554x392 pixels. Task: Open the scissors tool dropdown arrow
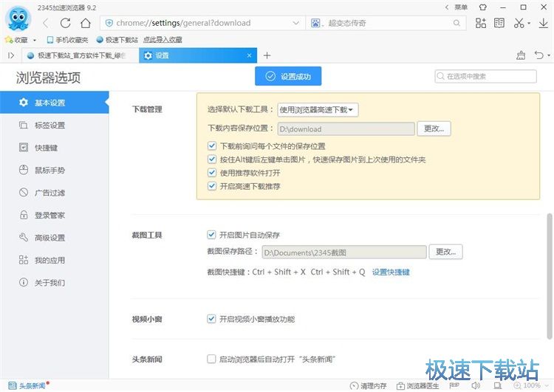pos(529,24)
